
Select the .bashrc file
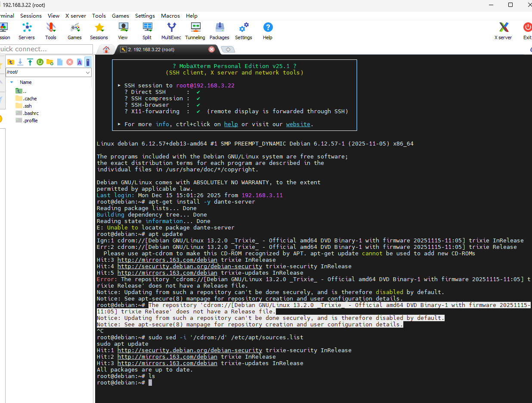[31, 113]
